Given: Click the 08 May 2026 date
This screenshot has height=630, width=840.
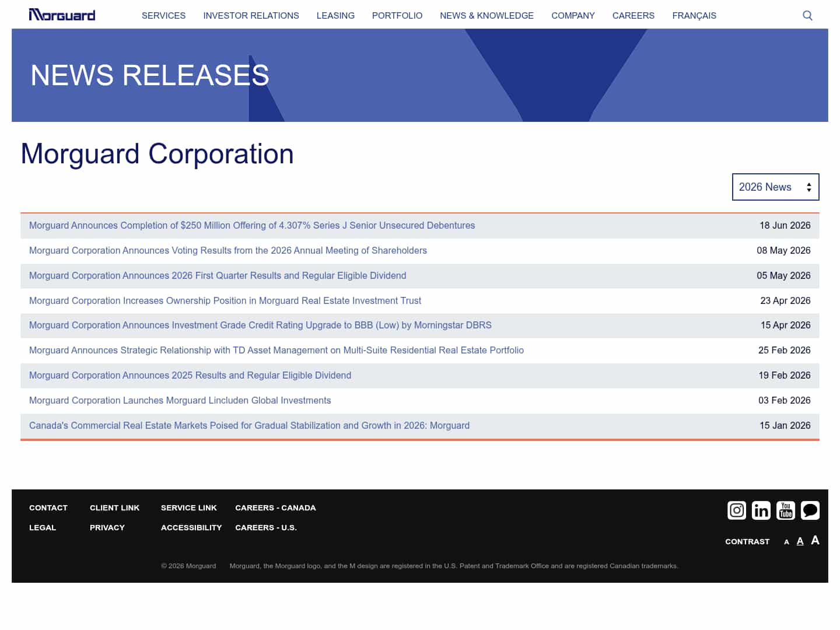Looking at the screenshot, I should coord(783,250).
